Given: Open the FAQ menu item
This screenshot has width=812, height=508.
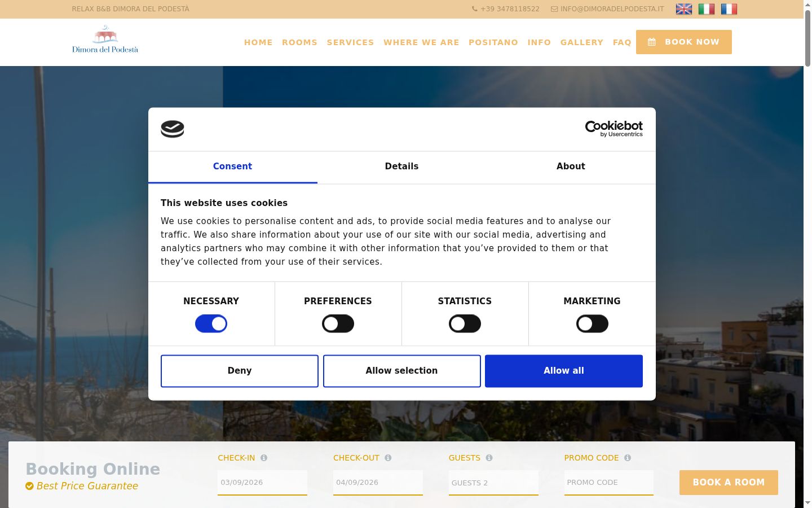Looking at the screenshot, I should tap(622, 42).
